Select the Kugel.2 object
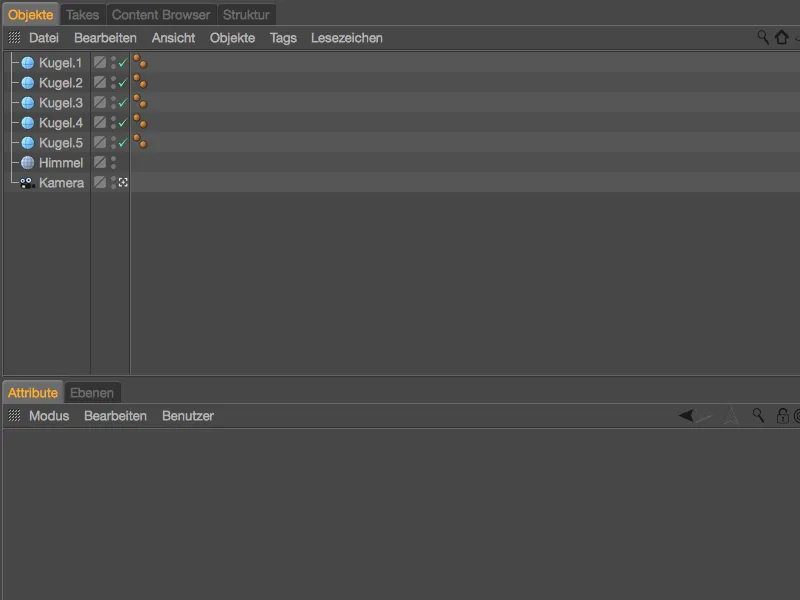The height and width of the screenshot is (600, 800). pyautogui.click(x=61, y=83)
